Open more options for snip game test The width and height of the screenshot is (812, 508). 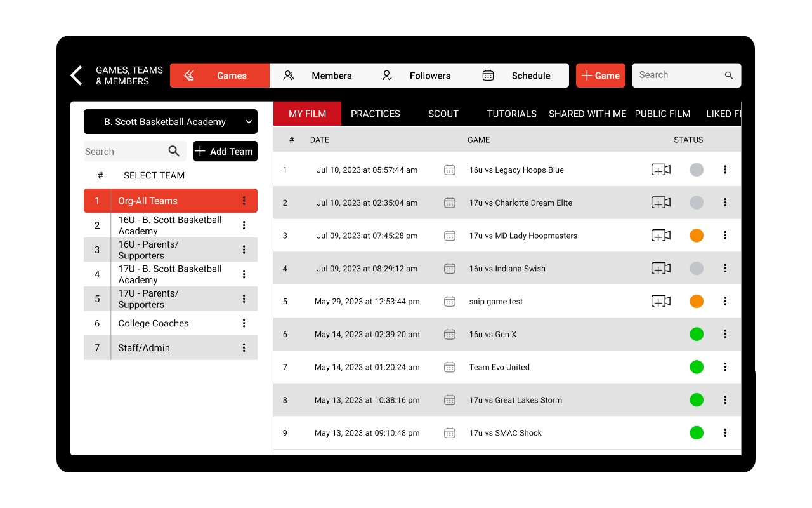[x=725, y=301]
